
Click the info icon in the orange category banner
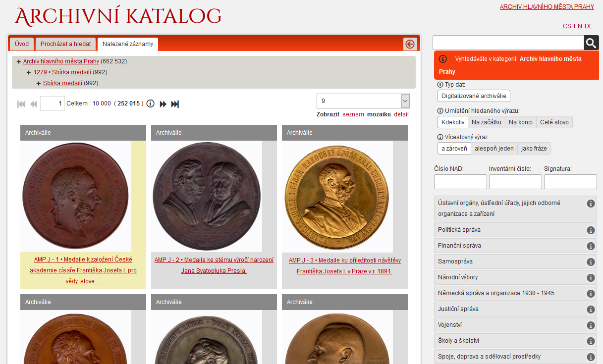click(443, 59)
